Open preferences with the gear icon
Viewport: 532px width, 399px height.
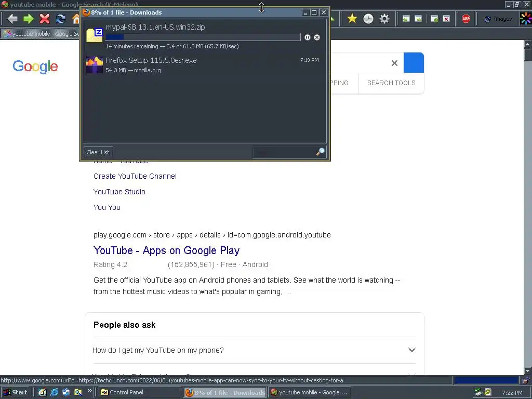click(x=384, y=19)
